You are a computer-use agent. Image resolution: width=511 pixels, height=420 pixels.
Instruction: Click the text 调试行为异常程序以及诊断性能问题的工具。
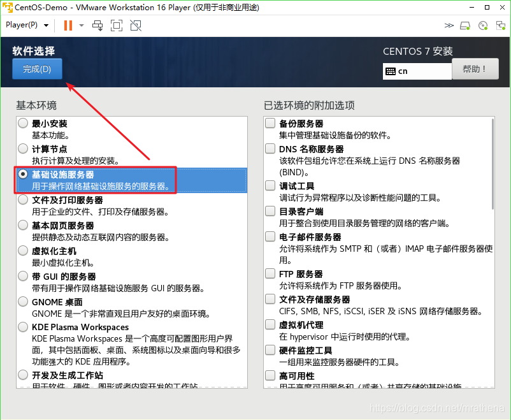pos(361,198)
